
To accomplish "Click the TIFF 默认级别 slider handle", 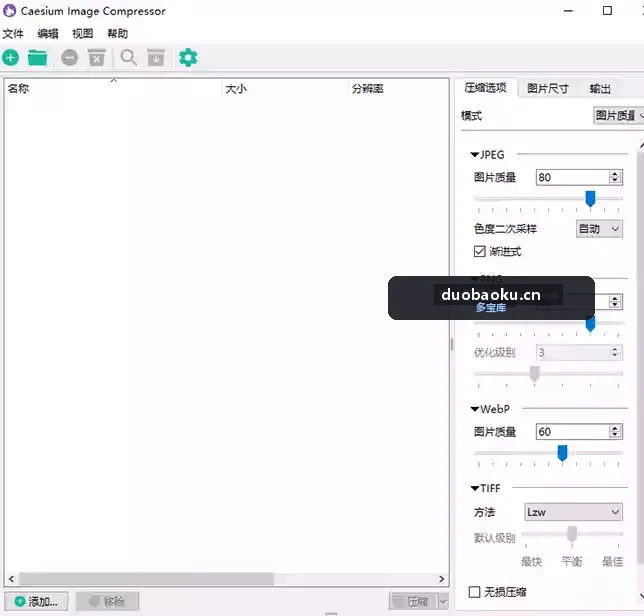I will point(572,534).
